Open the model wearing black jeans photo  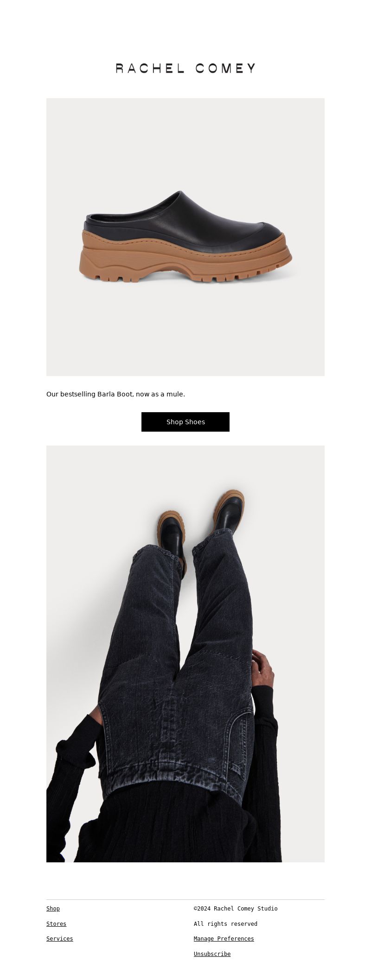[185, 654]
